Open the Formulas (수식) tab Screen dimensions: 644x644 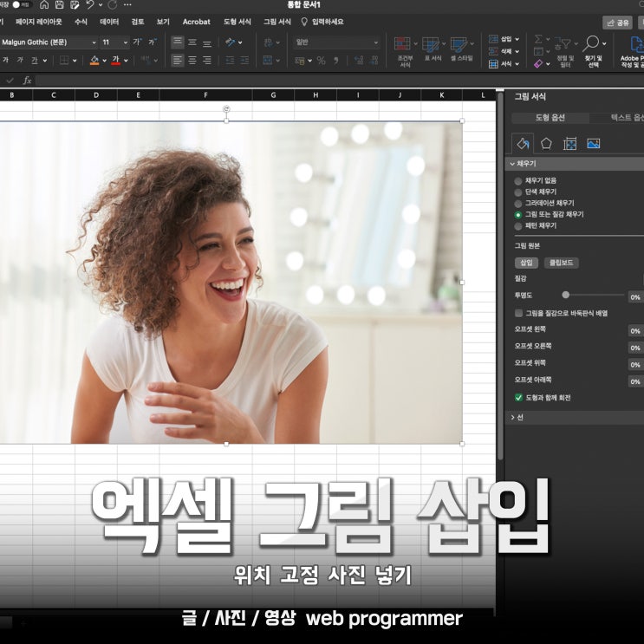coord(81,22)
